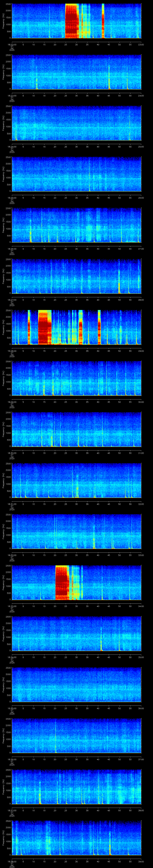Click the 18:29:00 start time label
This screenshot has width=153, height=868.
(x=12, y=402)
